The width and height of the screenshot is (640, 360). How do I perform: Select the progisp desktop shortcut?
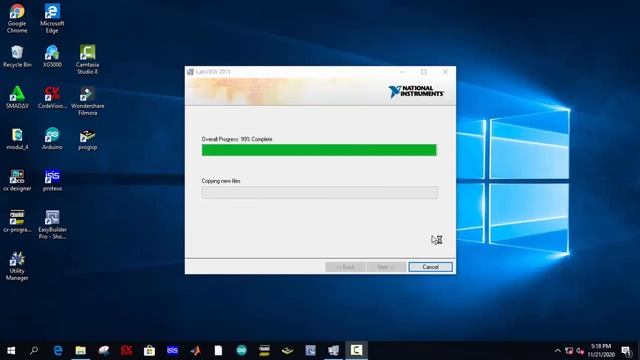click(87, 139)
